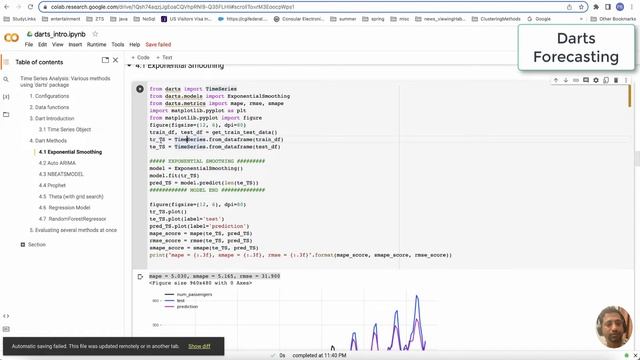This screenshot has width=640, height=360.
Task: Click the Colab CO logo
Action: (11, 38)
